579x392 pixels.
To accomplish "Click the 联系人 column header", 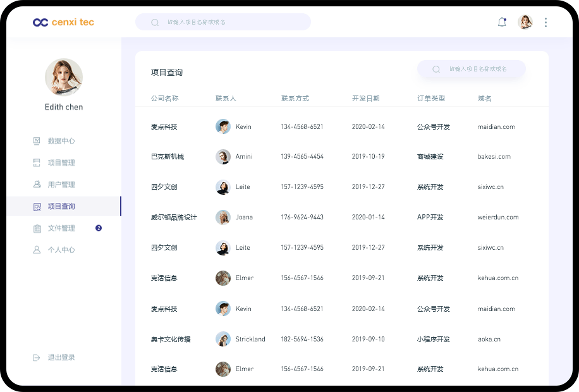I will click(x=226, y=98).
